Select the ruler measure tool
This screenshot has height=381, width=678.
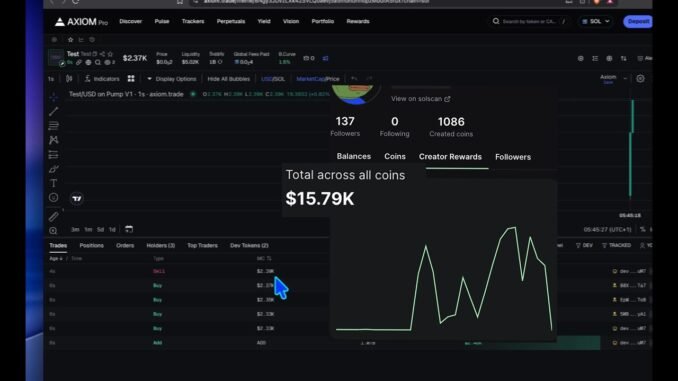(54, 216)
